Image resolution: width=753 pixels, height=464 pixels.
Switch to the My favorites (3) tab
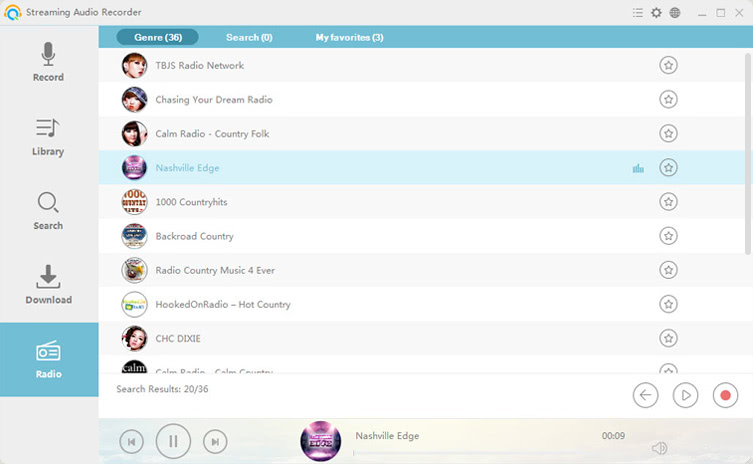pos(349,37)
